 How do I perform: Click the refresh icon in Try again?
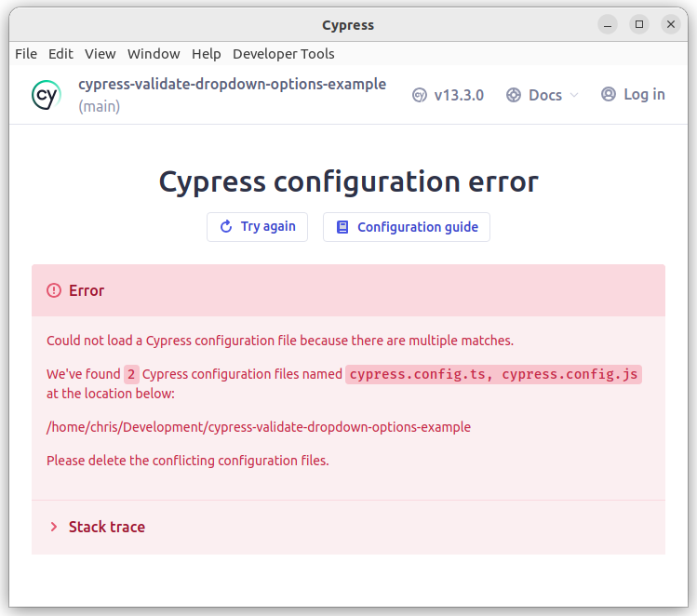(226, 226)
